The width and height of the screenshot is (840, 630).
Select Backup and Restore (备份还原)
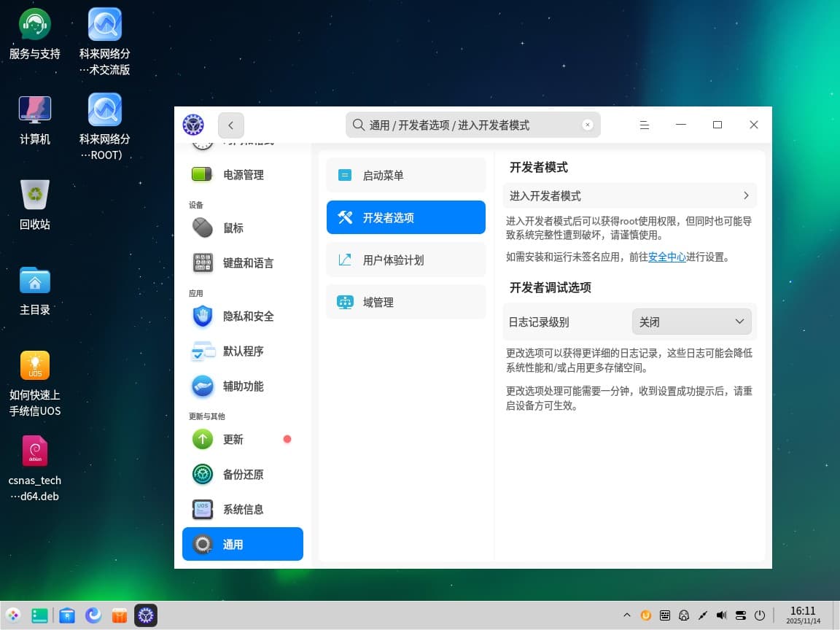pyautogui.click(x=242, y=475)
